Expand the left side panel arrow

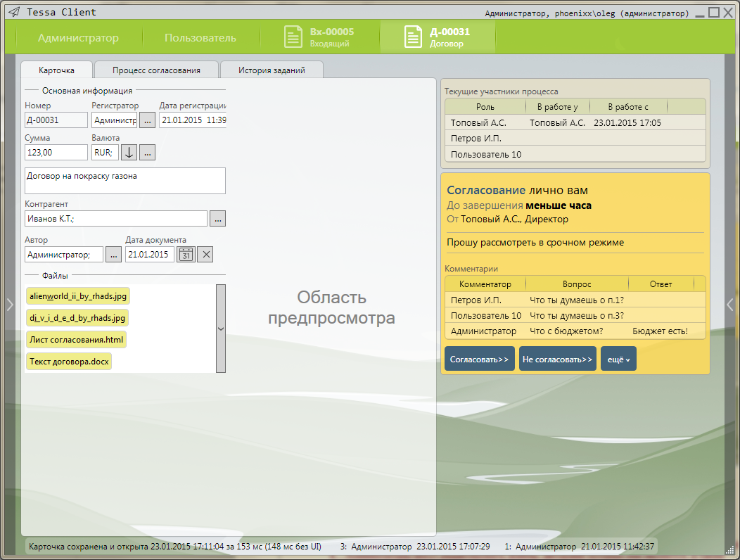pos(9,305)
